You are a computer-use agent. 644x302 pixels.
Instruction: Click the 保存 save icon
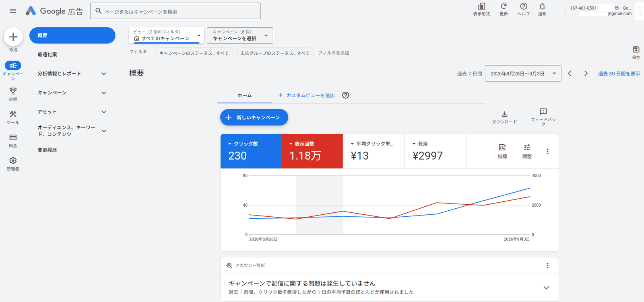(636, 49)
